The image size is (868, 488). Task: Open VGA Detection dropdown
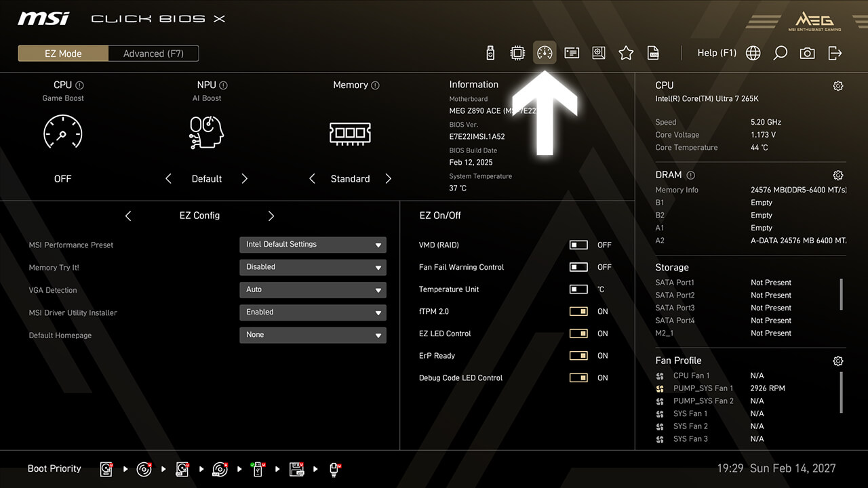coord(313,289)
